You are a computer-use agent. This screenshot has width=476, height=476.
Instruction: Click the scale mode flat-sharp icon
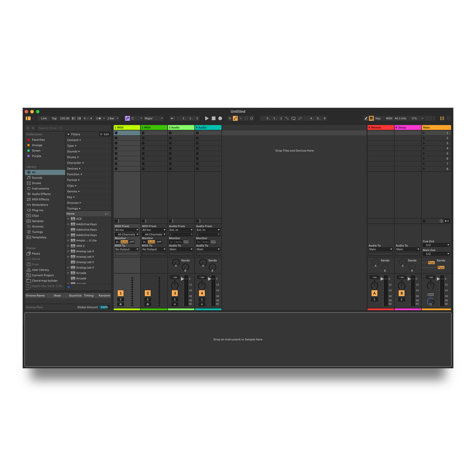coord(127,118)
